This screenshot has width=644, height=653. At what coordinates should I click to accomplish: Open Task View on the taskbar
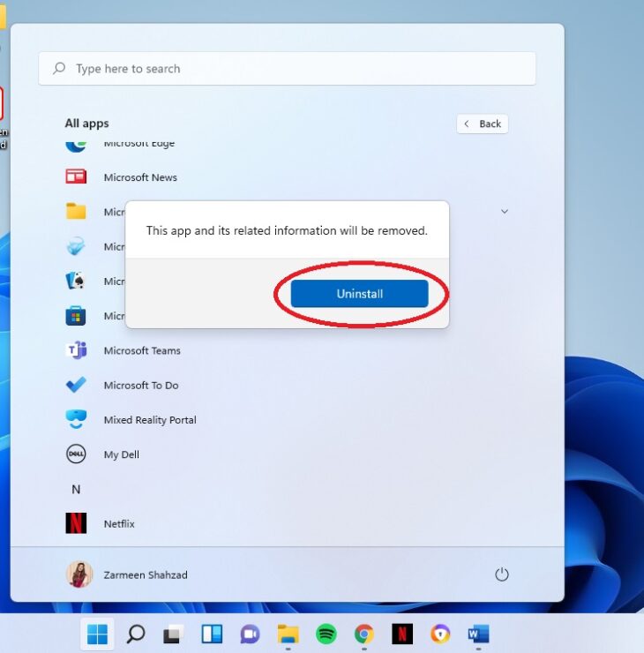pyautogui.click(x=173, y=634)
